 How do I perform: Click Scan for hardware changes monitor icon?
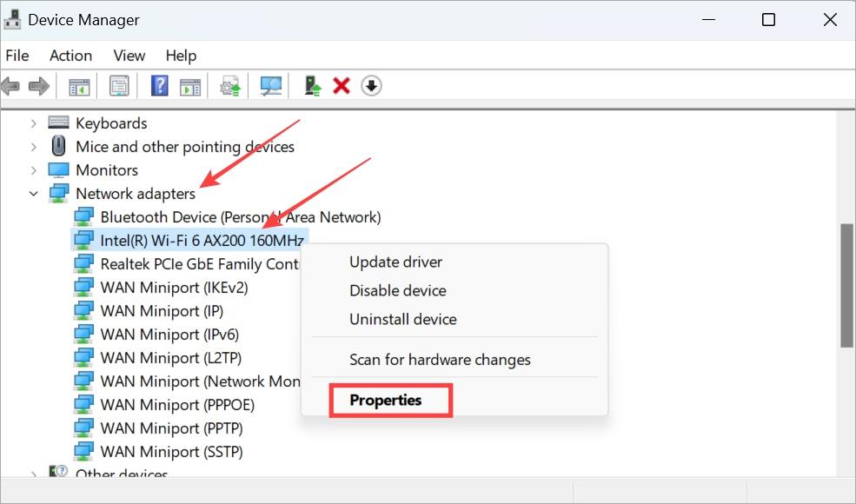coord(271,86)
